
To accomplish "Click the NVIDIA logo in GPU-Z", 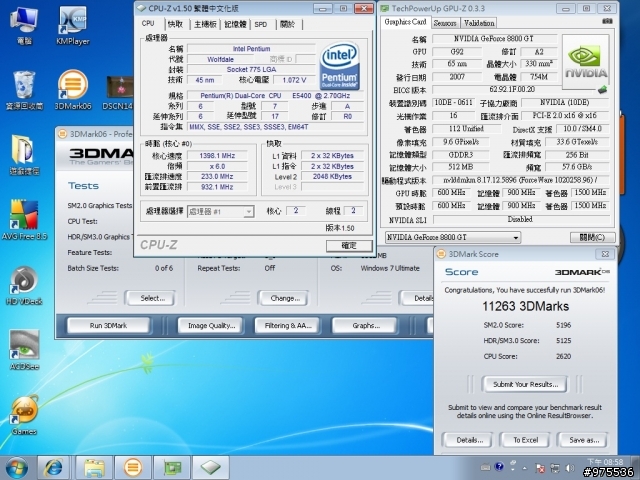I will coord(589,61).
